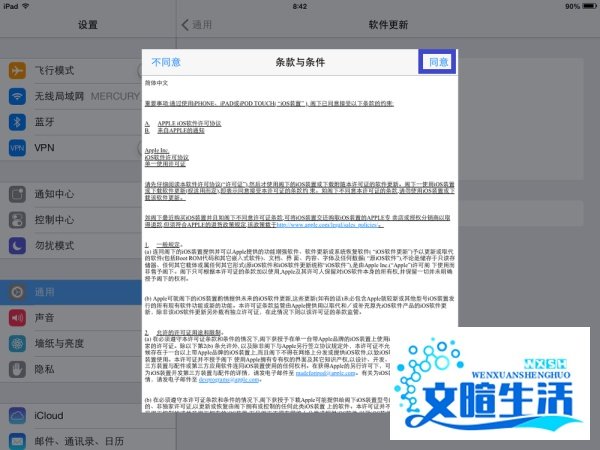
Task: Open the Mail, Contacts, Calendars envelope icon
Action: tap(17, 441)
